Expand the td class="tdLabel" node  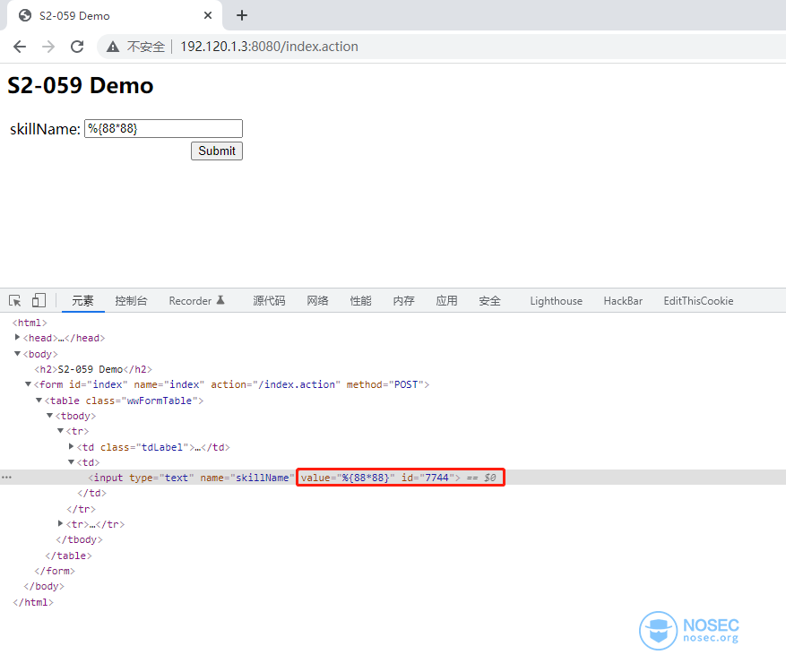(71, 446)
